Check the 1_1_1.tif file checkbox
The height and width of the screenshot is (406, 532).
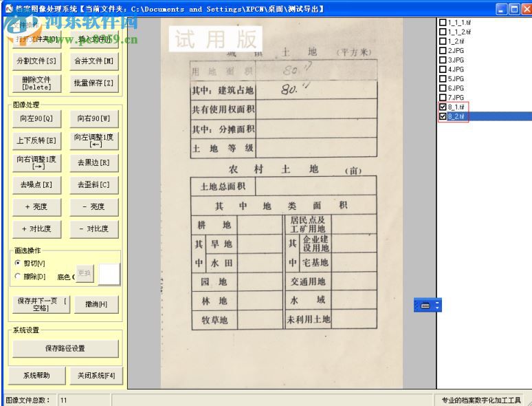point(443,23)
